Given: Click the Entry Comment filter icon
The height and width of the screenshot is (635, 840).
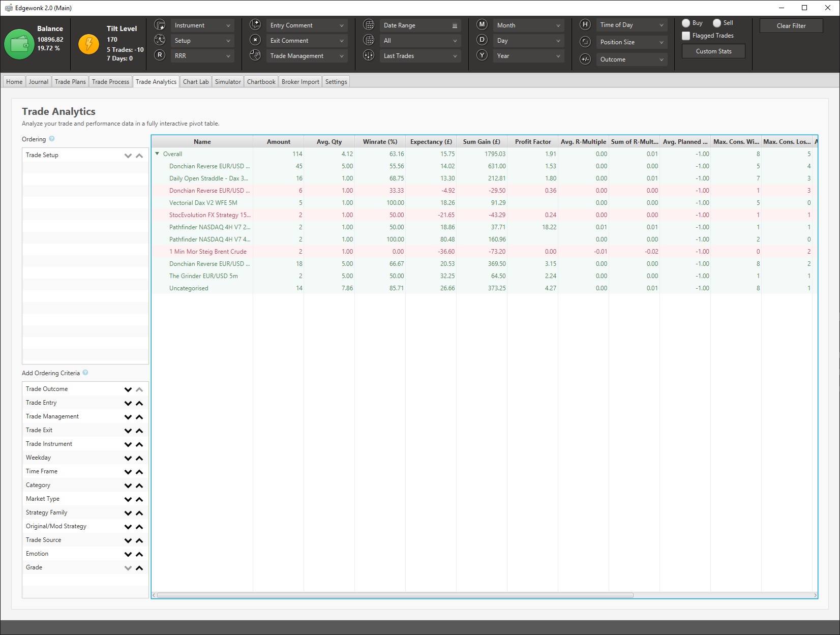Looking at the screenshot, I should [x=255, y=25].
